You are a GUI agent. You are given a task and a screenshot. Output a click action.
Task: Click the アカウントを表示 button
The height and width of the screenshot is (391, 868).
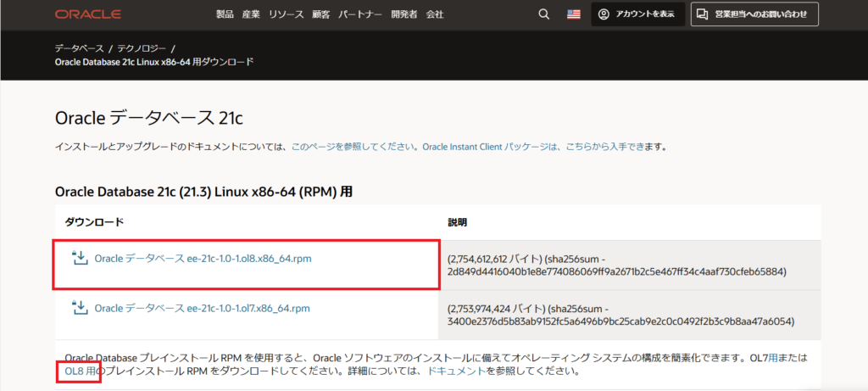(x=637, y=14)
